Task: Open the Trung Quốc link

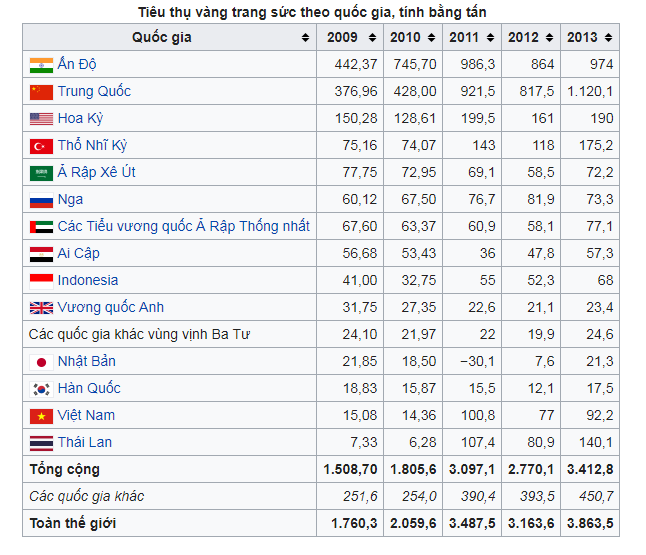Action: pyautogui.click(x=94, y=91)
